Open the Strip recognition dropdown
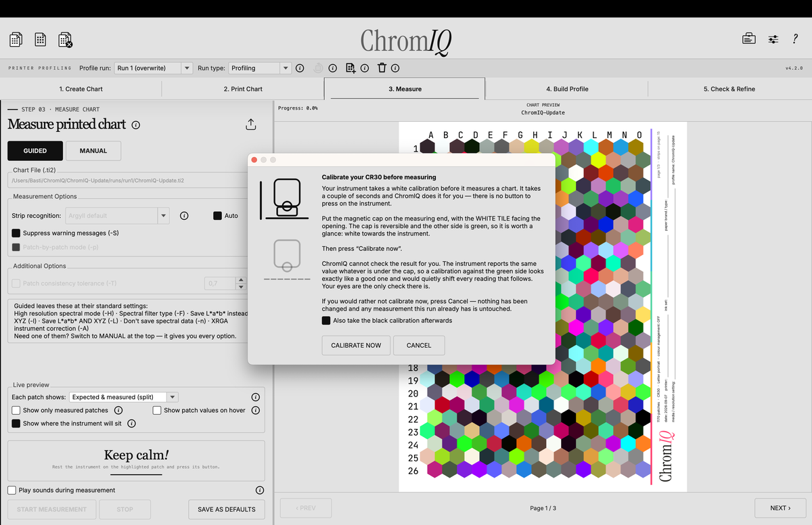The width and height of the screenshot is (812, 525). tap(117, 216)
